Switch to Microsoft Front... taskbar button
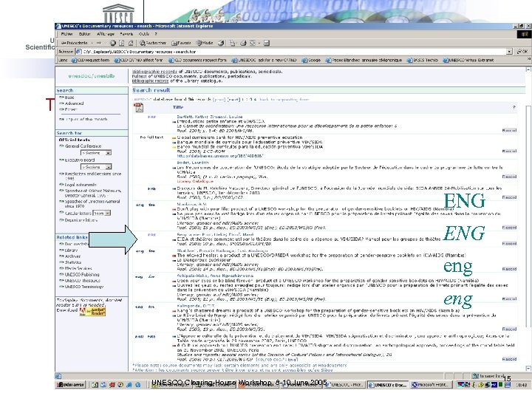The image size is (532, 399). coord(432,385)
